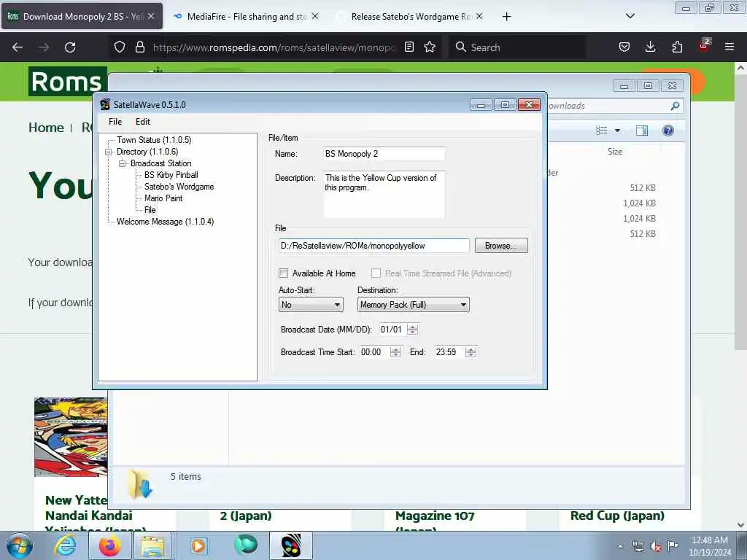Click the padlock site info icon
Image resolution: width=747 pixels, height=560 pixels.
click(x=139, y=47)
